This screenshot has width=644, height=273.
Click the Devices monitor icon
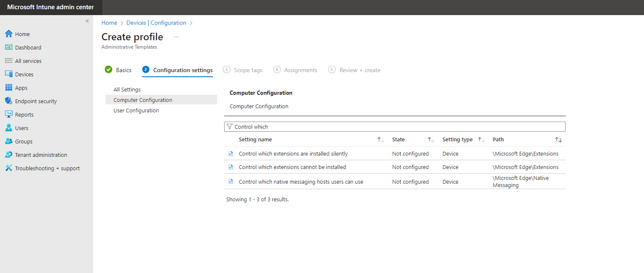tap(8, 74)
